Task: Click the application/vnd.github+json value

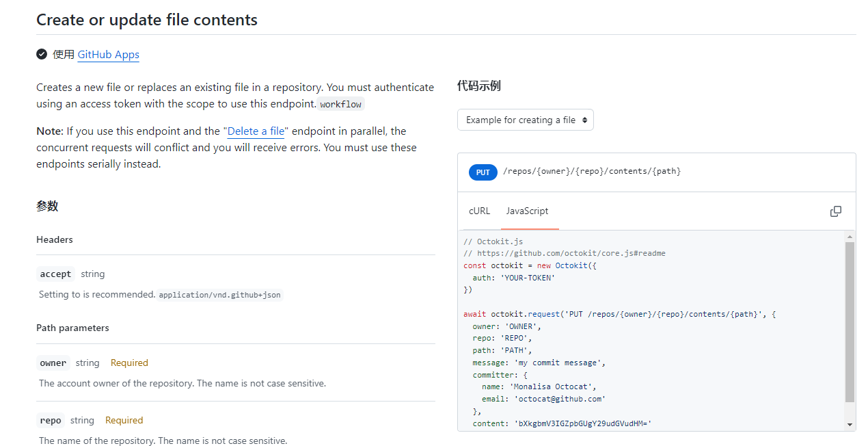Action: (219, 295)
